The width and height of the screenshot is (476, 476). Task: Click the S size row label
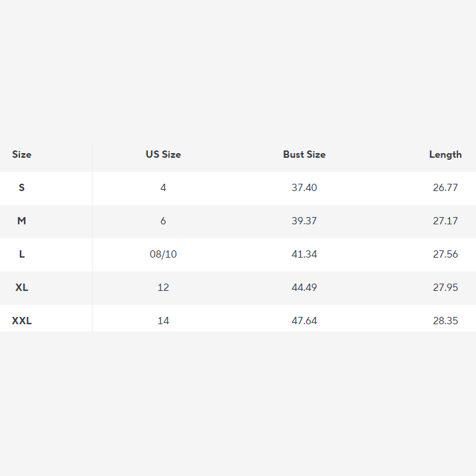21,188
